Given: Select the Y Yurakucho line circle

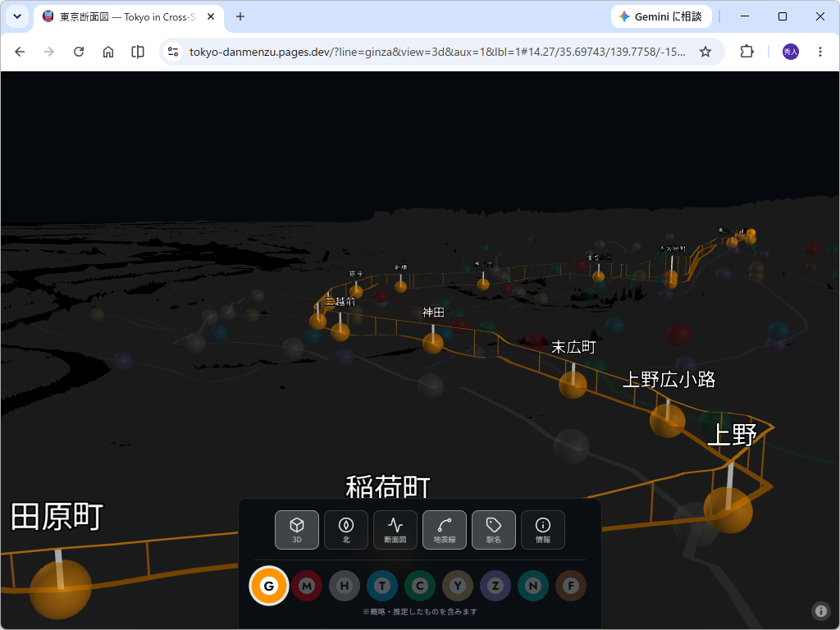Looking at the screenshot, I should coord(458,586).
